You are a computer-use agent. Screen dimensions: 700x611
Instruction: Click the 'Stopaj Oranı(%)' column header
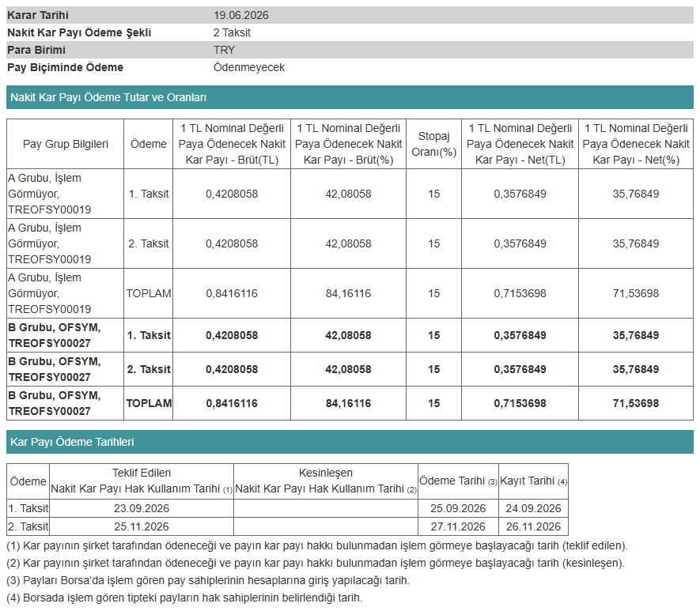click(x=433, y=144)
